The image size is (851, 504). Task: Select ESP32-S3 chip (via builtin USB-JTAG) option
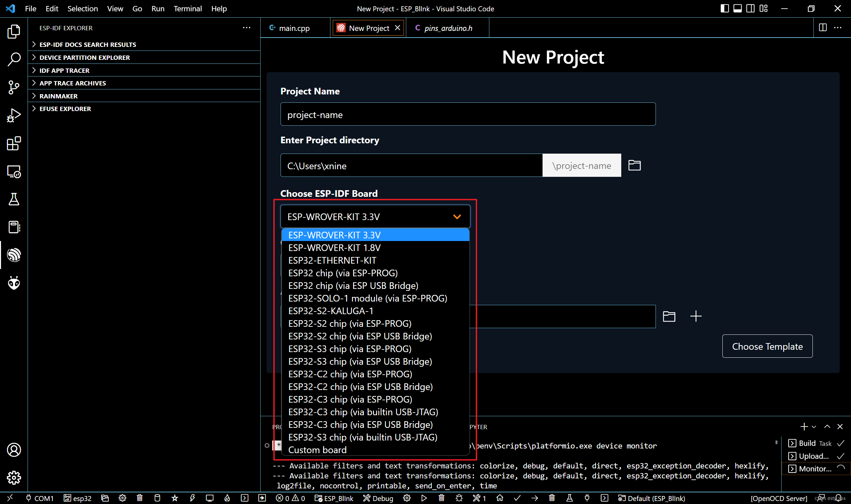pos(362,437)
